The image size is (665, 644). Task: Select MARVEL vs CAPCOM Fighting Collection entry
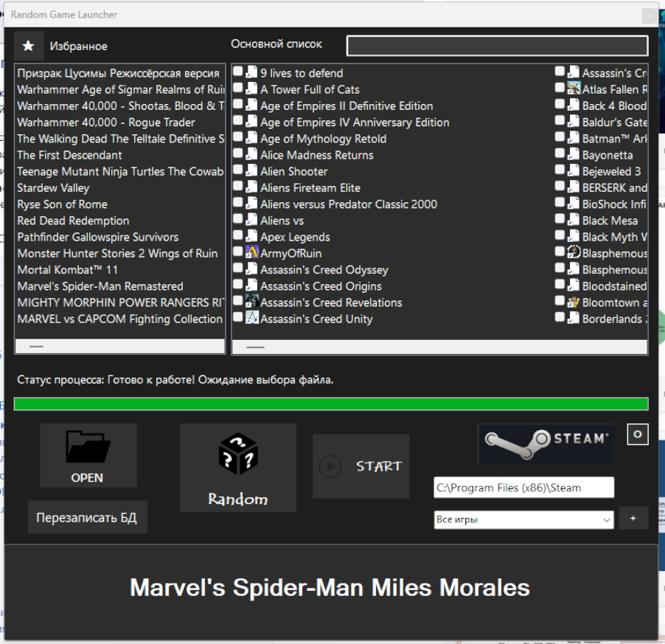point(119,319)
